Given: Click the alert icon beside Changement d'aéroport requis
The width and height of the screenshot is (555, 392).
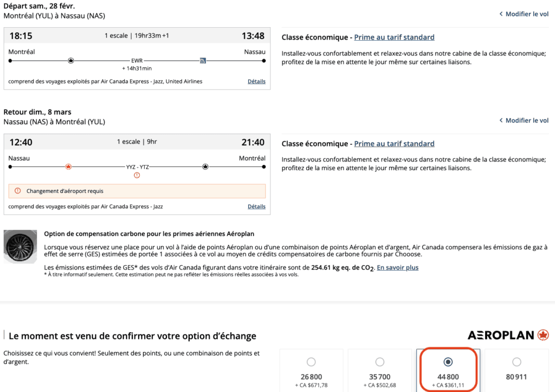Looking at the screenshot, I should (17, 191).
